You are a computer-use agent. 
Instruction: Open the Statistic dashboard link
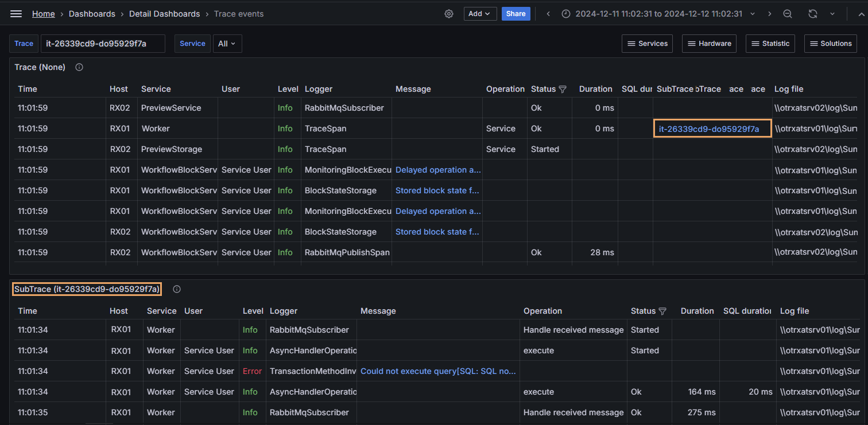pos(770,44)
